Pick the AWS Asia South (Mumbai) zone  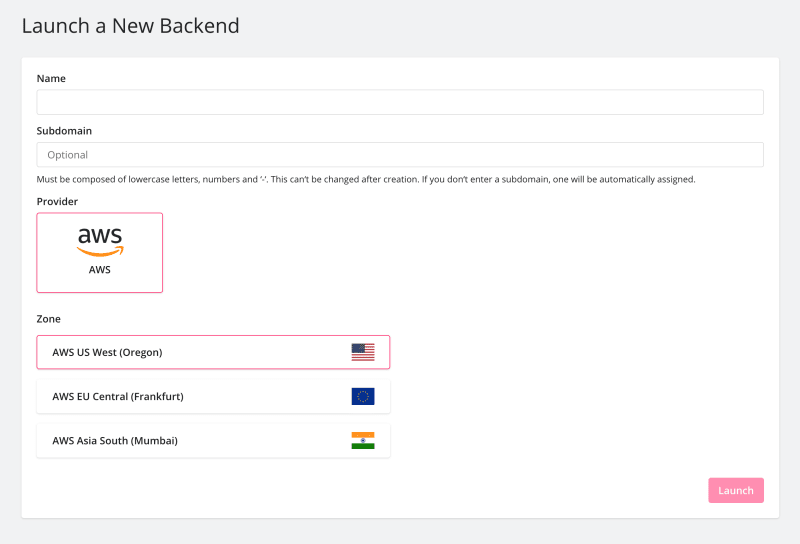(213, 440)
